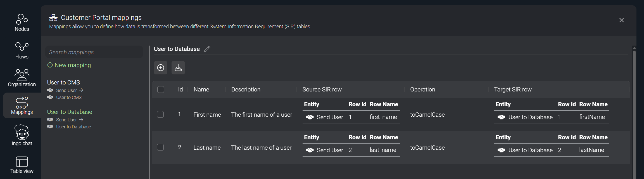Click toCamelCase operation in First name row

427,115
